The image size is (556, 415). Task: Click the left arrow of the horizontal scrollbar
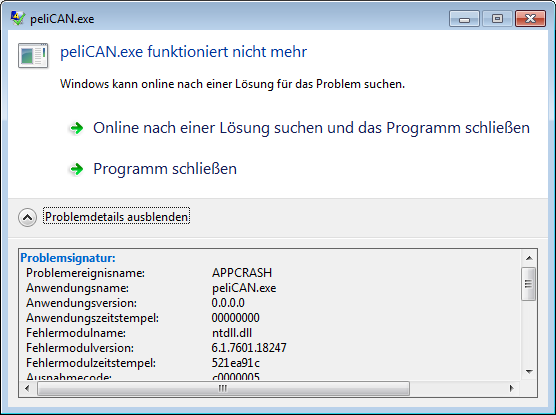pos(28,388)
